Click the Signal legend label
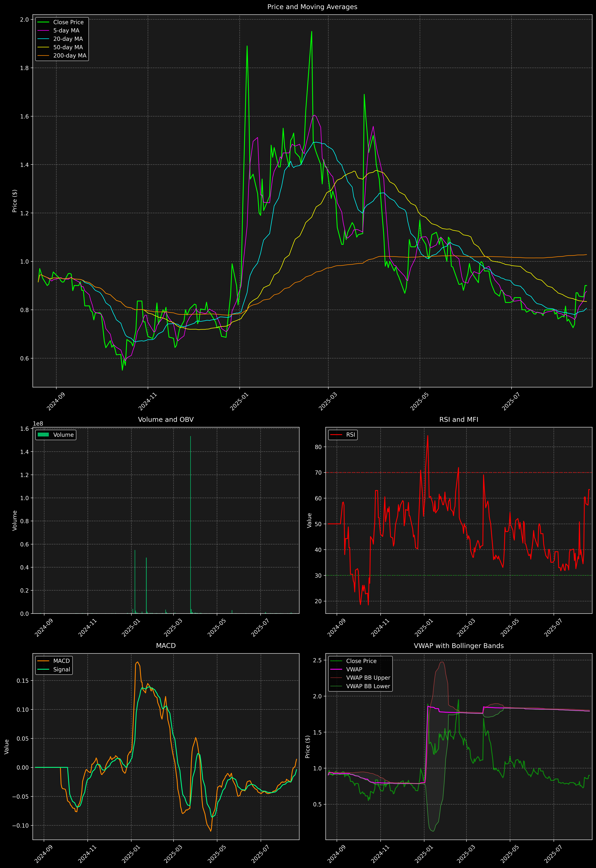Image resolution: width=596 pixels, height=868 pixels. tap(62, 669)
